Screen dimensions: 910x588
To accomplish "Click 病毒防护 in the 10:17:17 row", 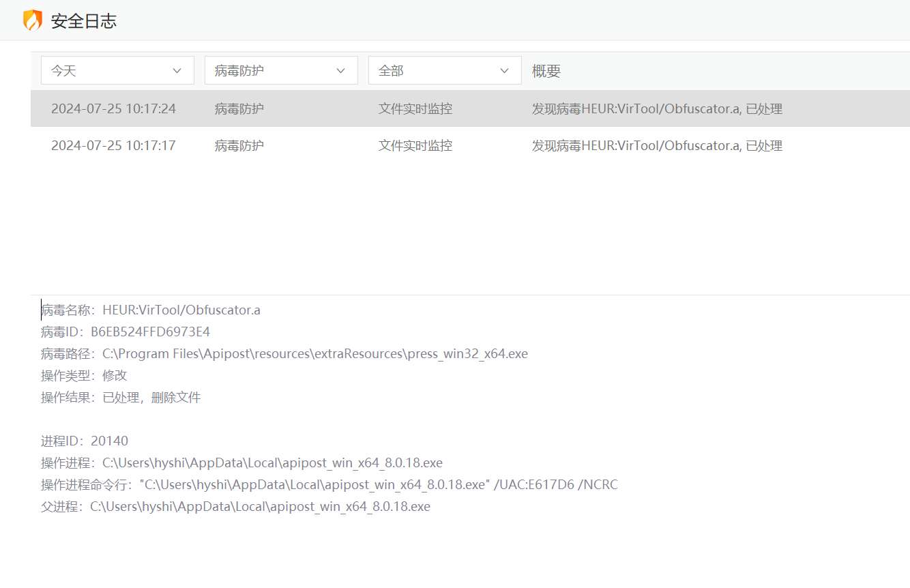I will [239, 145].
